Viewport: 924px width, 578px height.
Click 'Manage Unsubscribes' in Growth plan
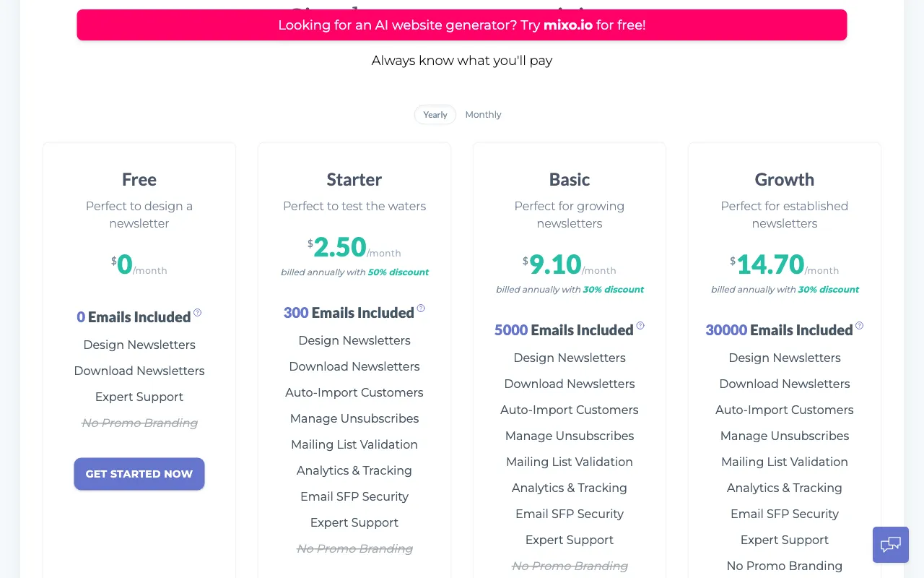click(785, 436)
